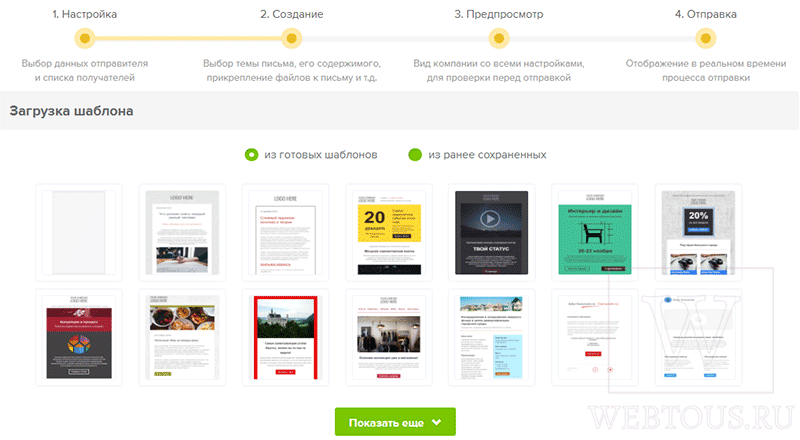Choose the yellow '20 декабря' event template
Image resolution: width=800 pixels, height=440 pixels.
[389, 233]
